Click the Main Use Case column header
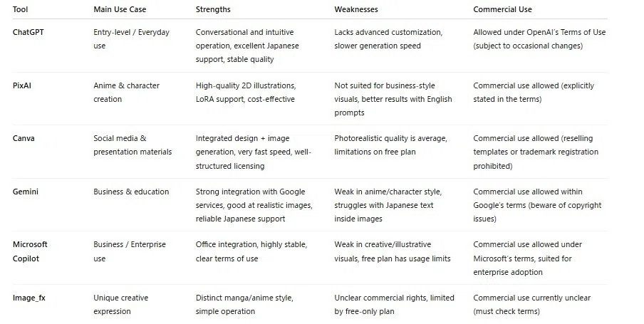Viewport: 644px width, 324px height. pyautogui.click(x=120, y=9)
